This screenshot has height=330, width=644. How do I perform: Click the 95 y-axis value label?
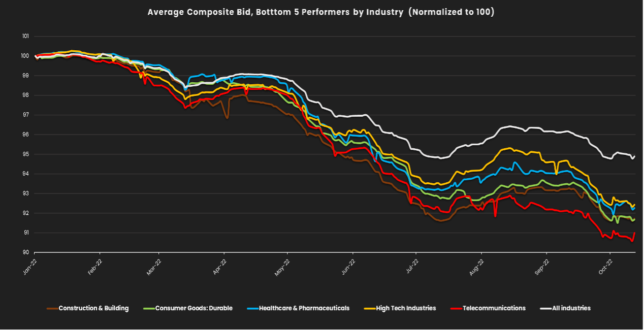click(x=26, y=154)
